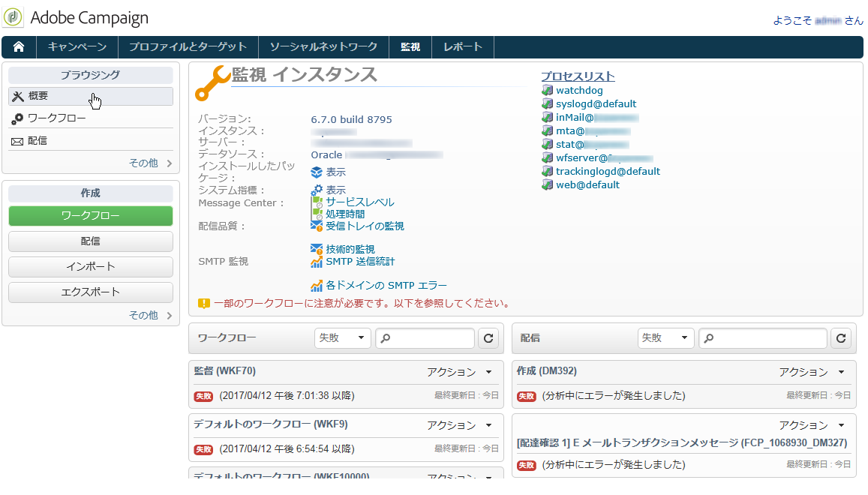Open web@default process link
The width and height of the screenshot is (868, 495).
587,185
